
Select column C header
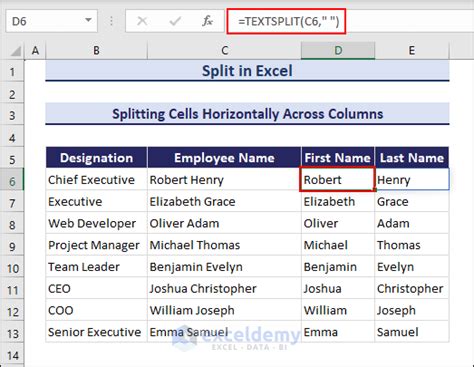pos(224,51)
